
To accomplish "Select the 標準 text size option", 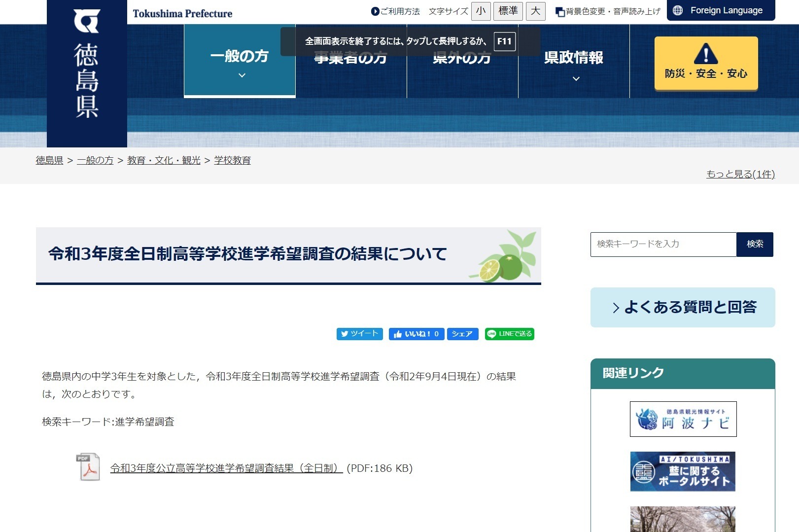I will [508, 11].
